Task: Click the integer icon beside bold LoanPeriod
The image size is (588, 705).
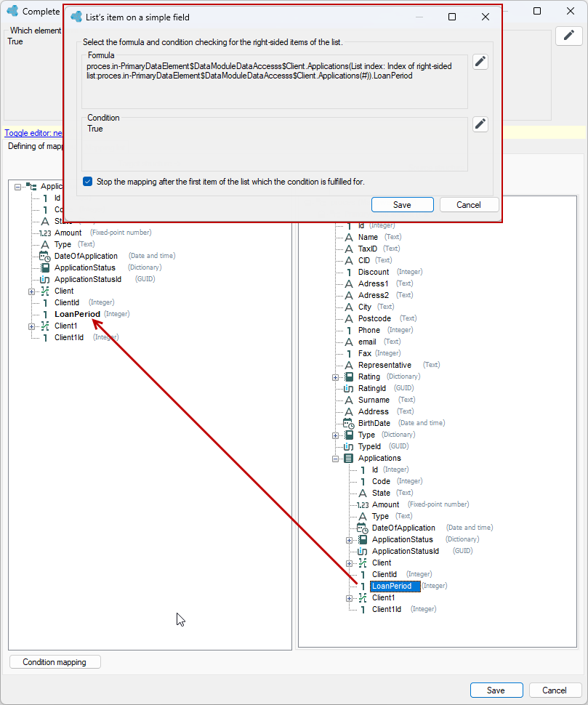Action: [45, 314]
